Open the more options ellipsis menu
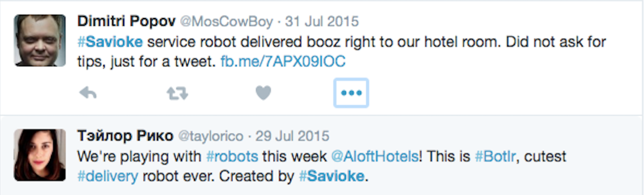Image resolution: width=644 pixels, height=195 pixels. 351,93
